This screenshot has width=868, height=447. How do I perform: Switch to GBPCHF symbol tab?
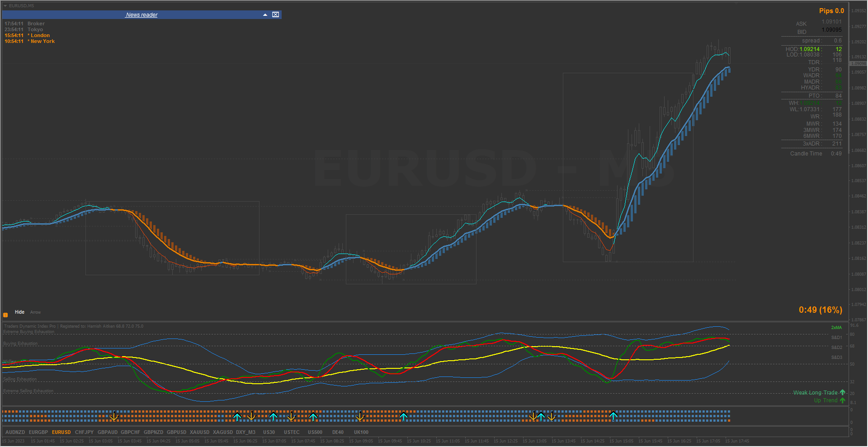(x=131, y=433)
